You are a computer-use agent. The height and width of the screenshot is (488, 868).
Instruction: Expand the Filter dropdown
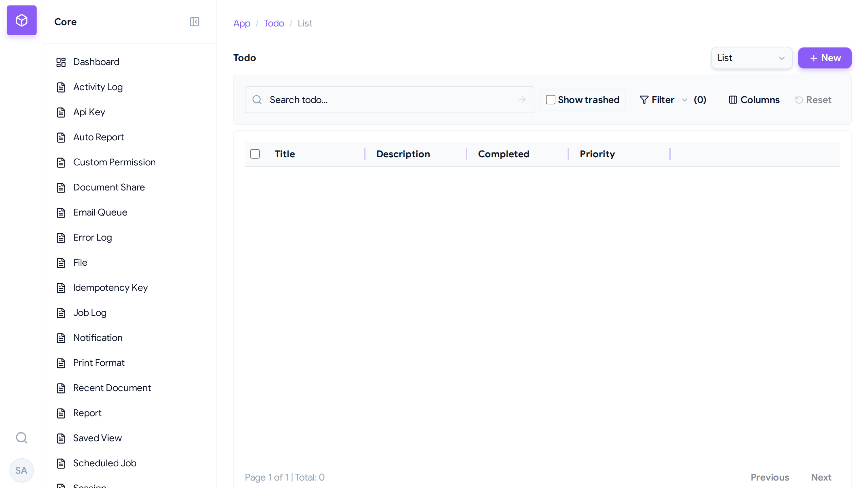coord(673,100)
